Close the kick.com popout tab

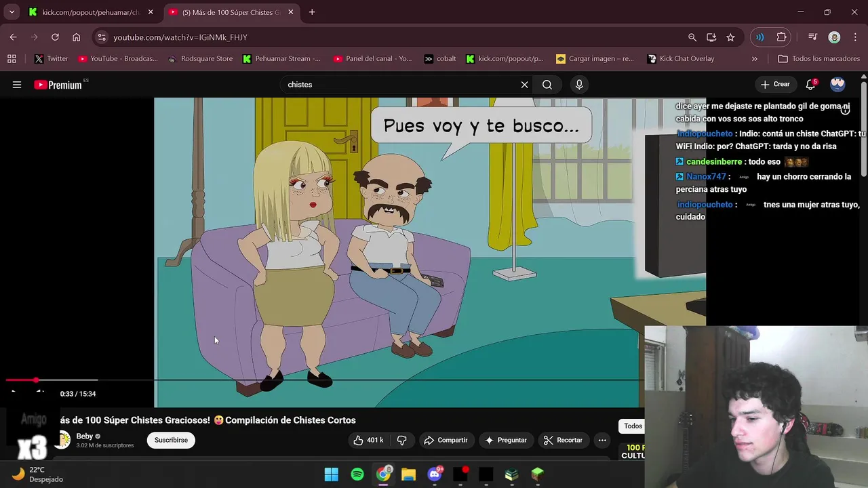click(151, 12)
